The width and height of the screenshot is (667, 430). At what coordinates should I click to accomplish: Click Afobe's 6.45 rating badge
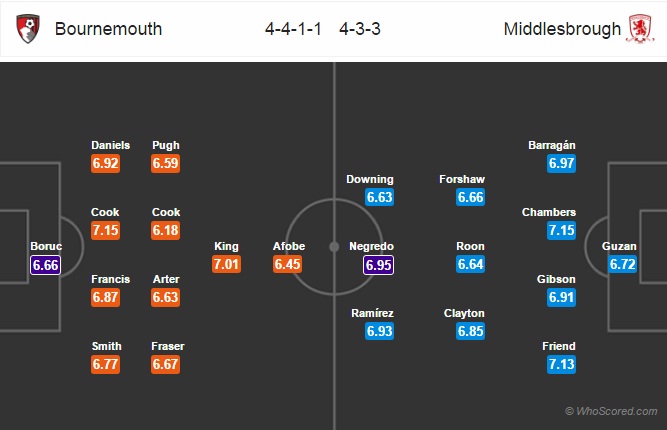[288, 264]
